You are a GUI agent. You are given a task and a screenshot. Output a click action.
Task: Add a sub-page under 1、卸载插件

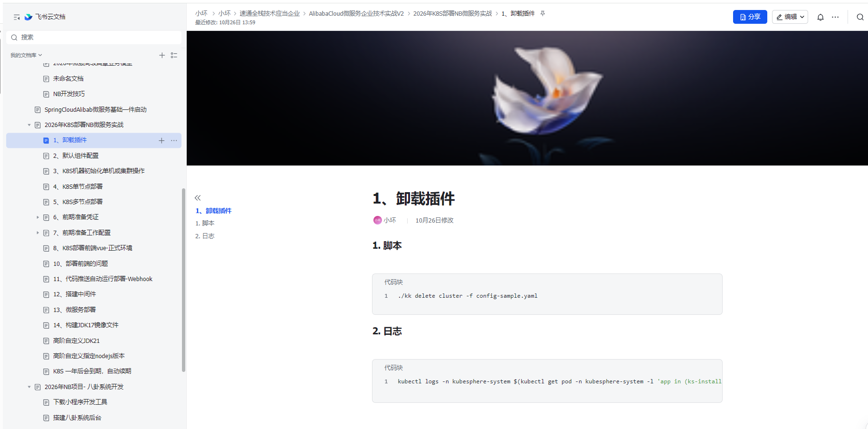click(x=162, y=140)
